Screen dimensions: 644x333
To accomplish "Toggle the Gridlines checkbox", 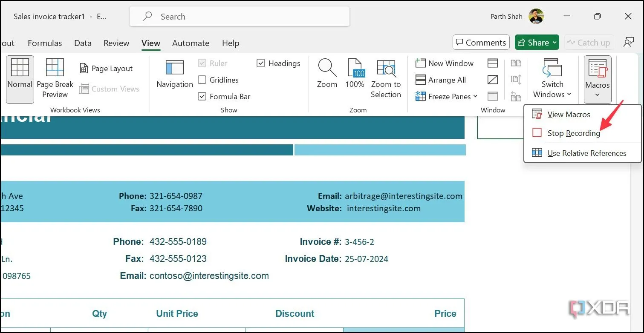I will (x=202, y=80).
